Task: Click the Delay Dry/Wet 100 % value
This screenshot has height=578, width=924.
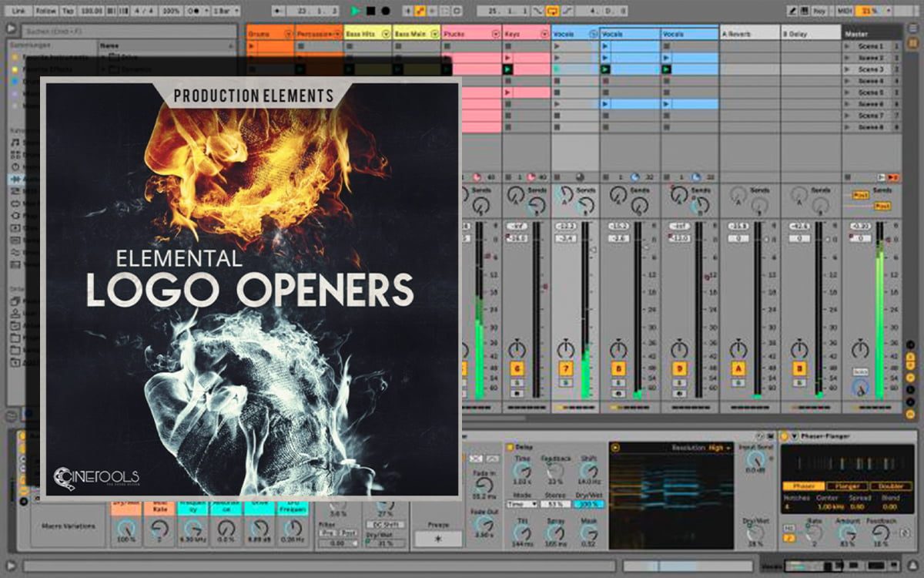Action: [x=588, y=504]
